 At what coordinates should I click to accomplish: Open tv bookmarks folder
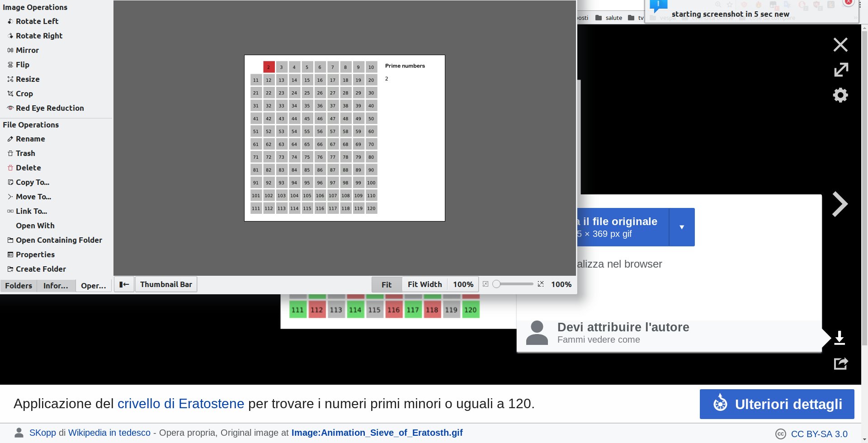point(636,18)
